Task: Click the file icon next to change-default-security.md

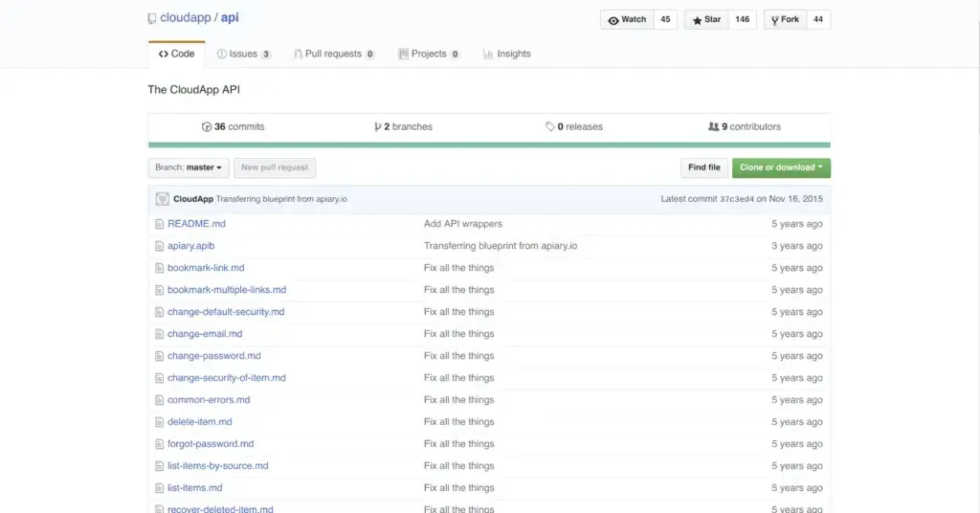Action: (160, 312)
